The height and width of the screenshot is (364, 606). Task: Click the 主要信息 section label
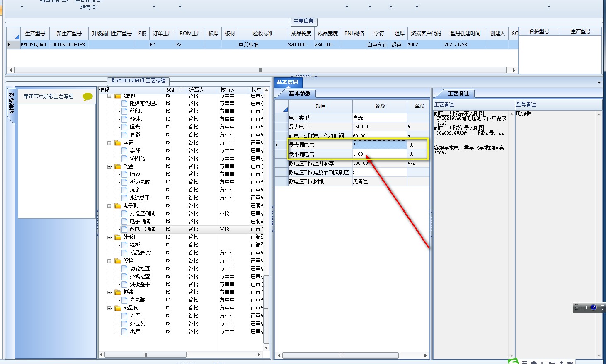(x=304, y=21)
